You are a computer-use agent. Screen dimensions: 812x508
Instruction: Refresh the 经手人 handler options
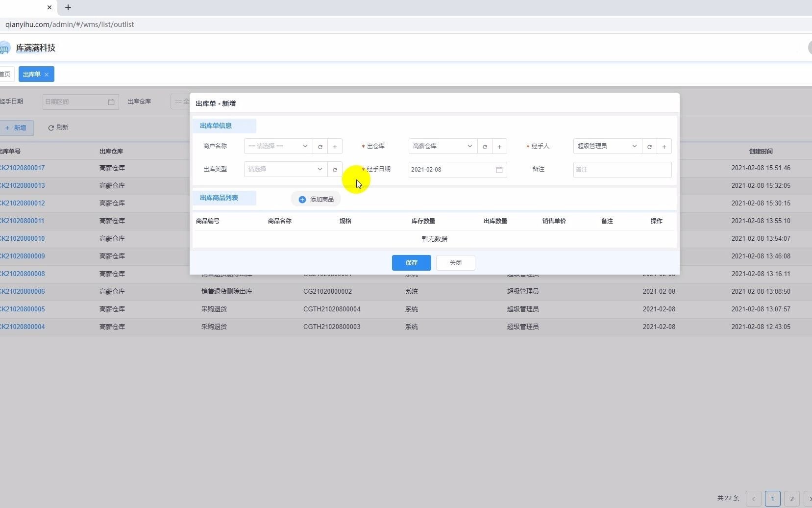tap(649, 146)
